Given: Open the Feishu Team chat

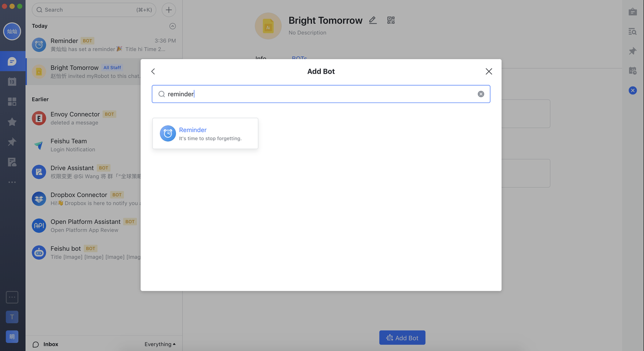Looking at the screenshot, I should (x=83, y=145).
